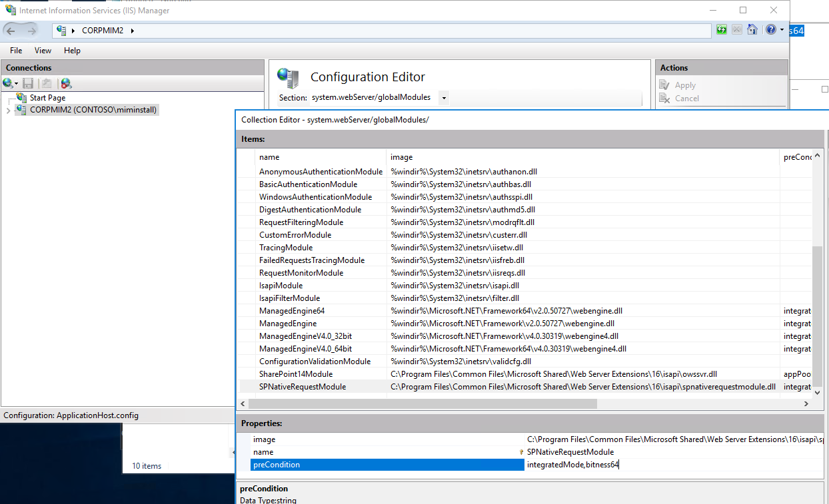Select the AnonymousAuthenticationModule row
The width and height of the screenshot is (829, 504).
coord(525,172)
